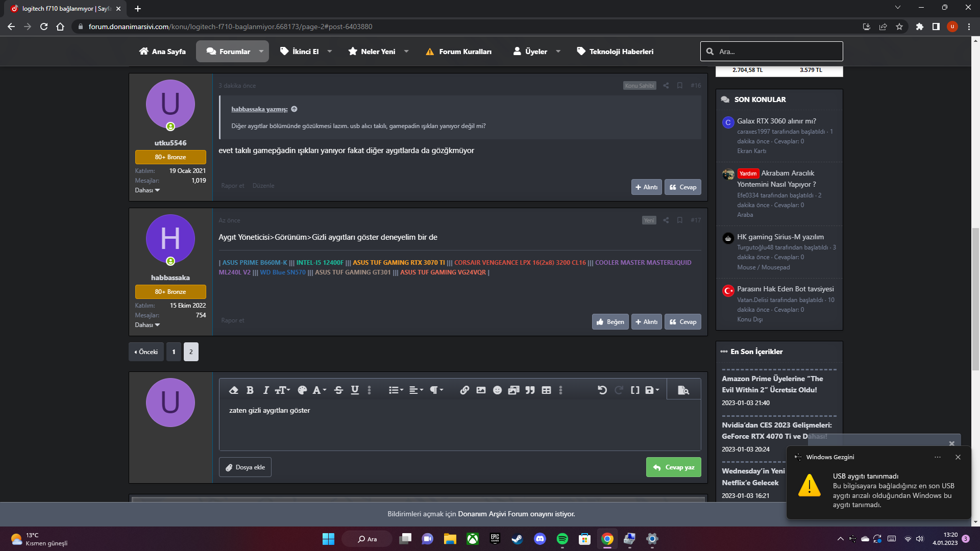The image size is (980, 551).
Task: Expand the font size dropdown
Action: tap(282, 390)
